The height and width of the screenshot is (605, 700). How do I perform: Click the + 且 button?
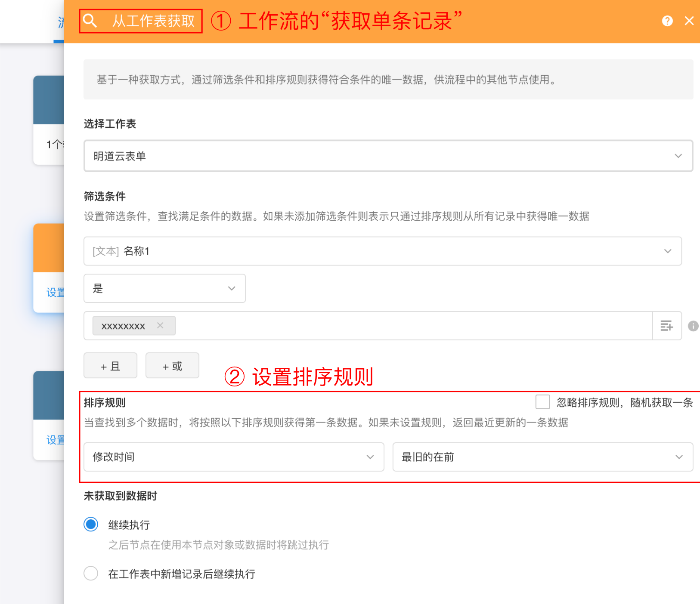[x=110, y=366]
